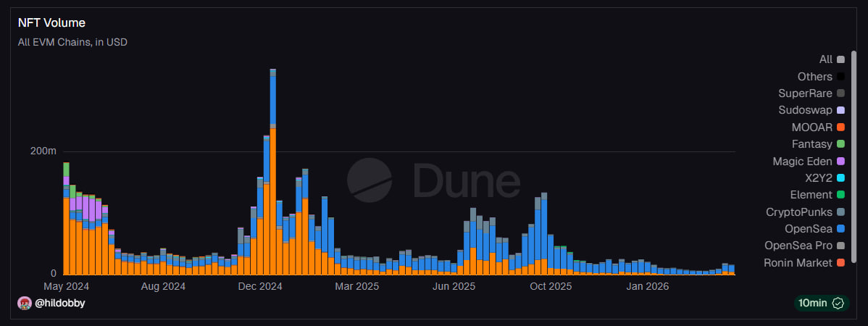Toggle Element series label
The height and width of the screenshot is (326, 868).
coord(811,195)
